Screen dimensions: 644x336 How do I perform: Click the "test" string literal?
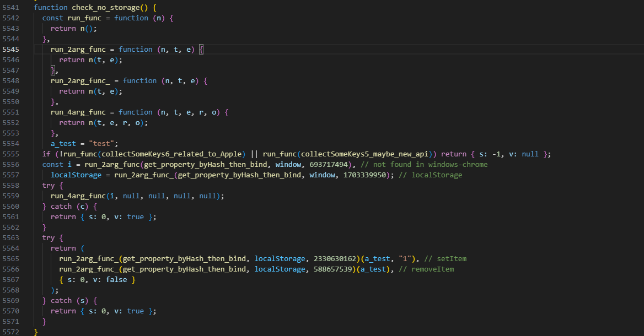coord(101,144)
